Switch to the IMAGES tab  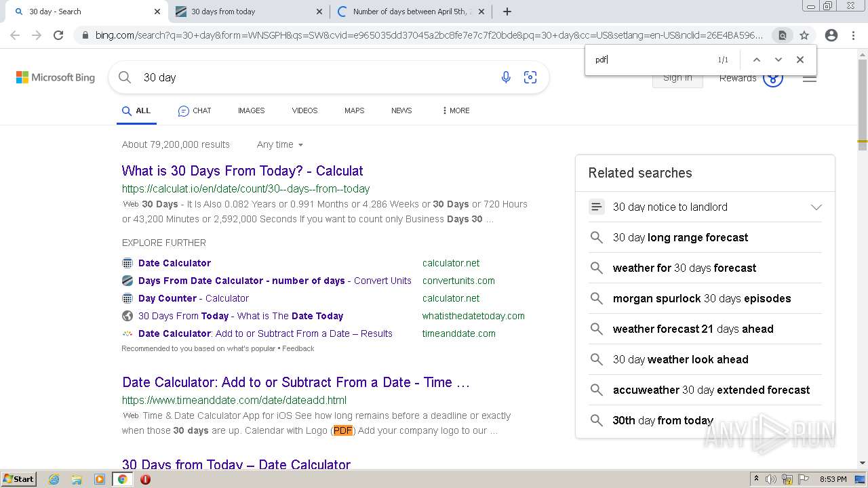(x=251, y=110)
